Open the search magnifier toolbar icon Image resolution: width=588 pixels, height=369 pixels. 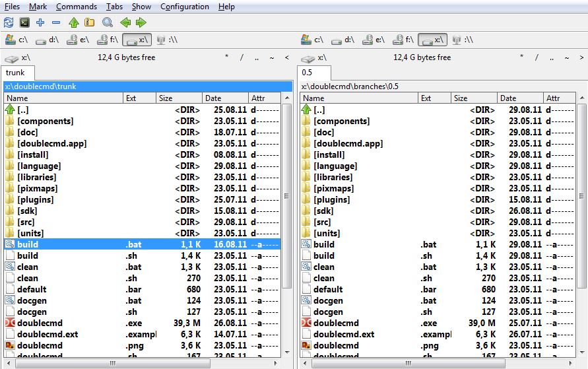108,23
